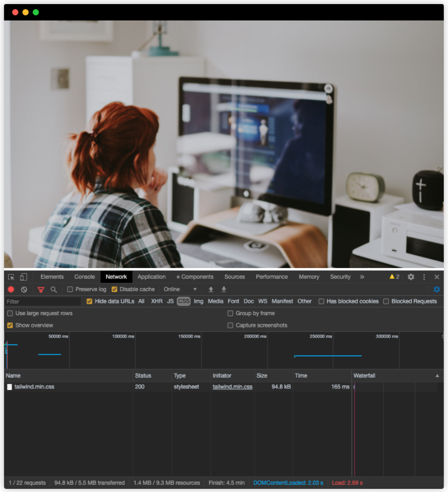Toggle the red filter funnel icon
The height and width of the screenshot is (492, 448).
[x=41, y=290]
